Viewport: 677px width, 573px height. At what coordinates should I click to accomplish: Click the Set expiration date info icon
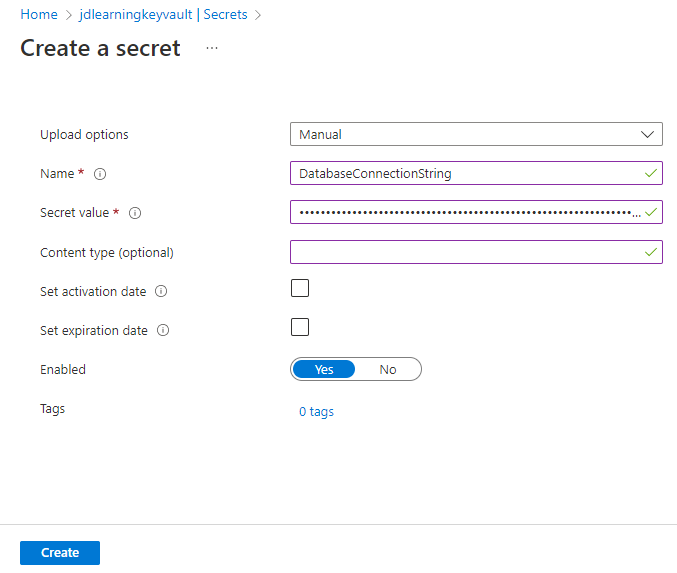click(163, 330)
